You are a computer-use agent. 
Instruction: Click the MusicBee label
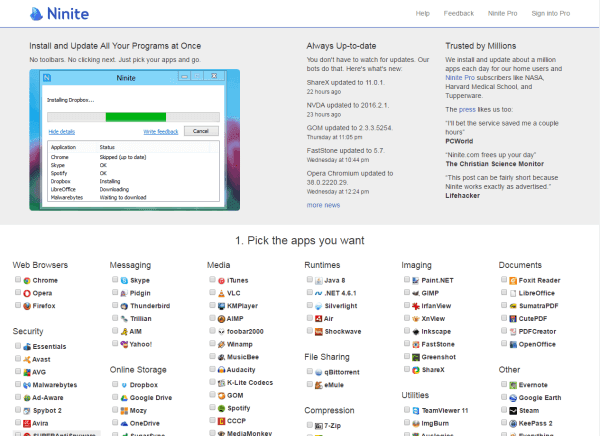[243, 357]
